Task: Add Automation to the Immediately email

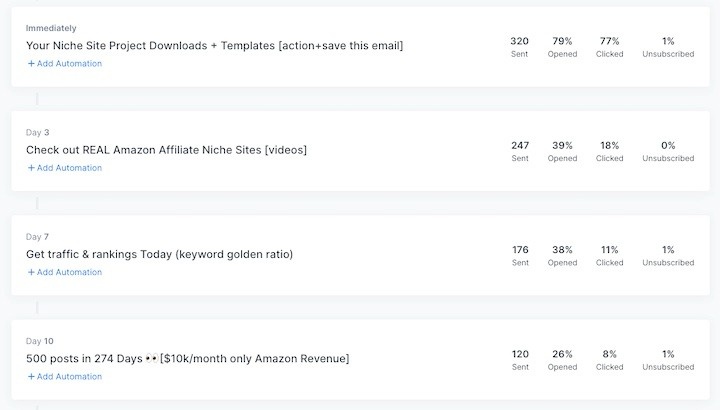Action: [65, 63]
